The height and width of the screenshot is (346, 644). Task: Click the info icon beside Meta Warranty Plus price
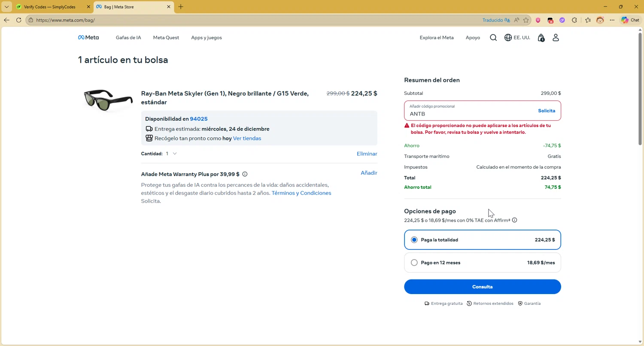[x=245, y=174]
